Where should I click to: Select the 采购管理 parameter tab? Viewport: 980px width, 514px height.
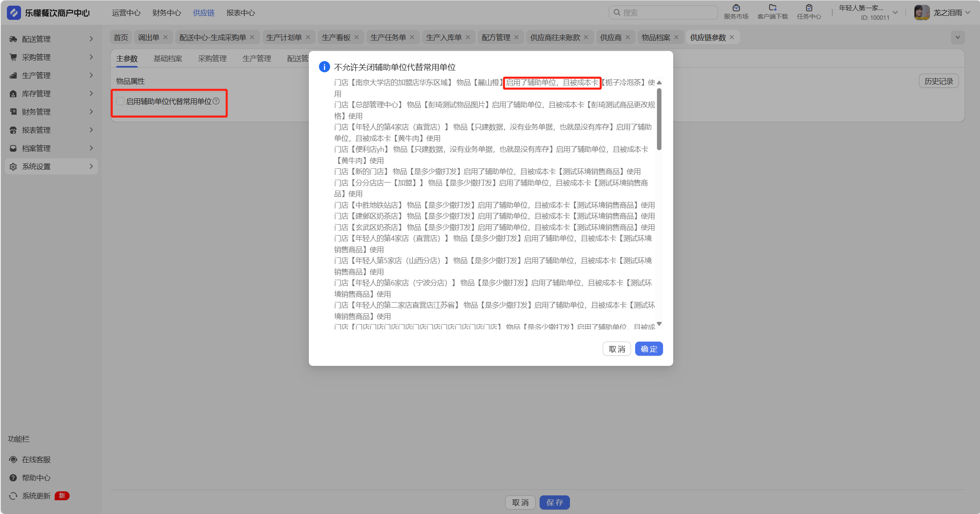click(213, 59)
